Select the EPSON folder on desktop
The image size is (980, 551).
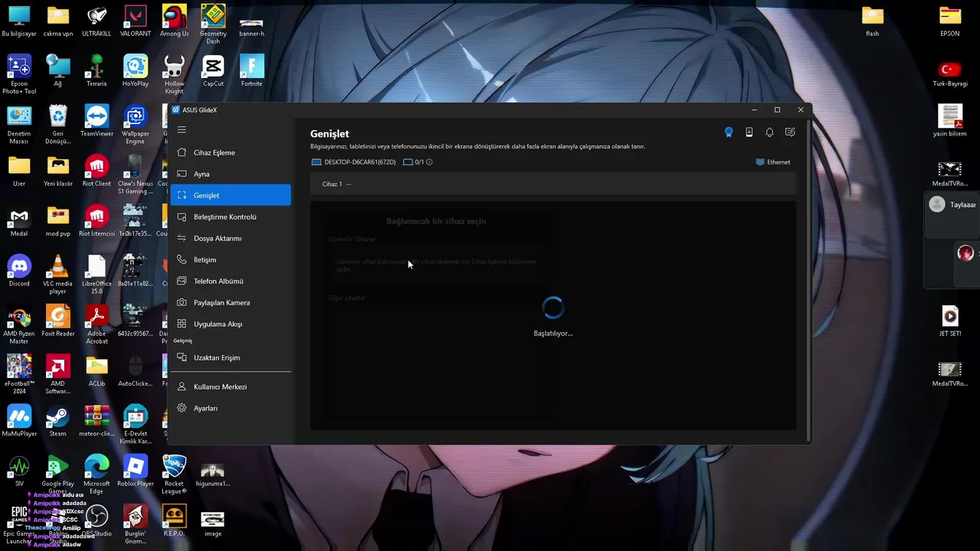click(950, 21)
